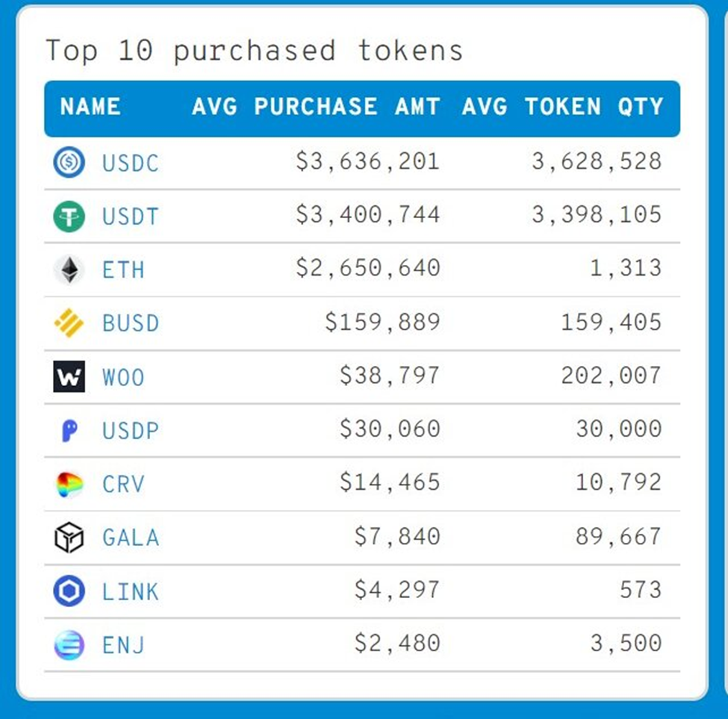
Task: Click the USDP token icon
Action: pyautogui.click(x=69, y=431)
